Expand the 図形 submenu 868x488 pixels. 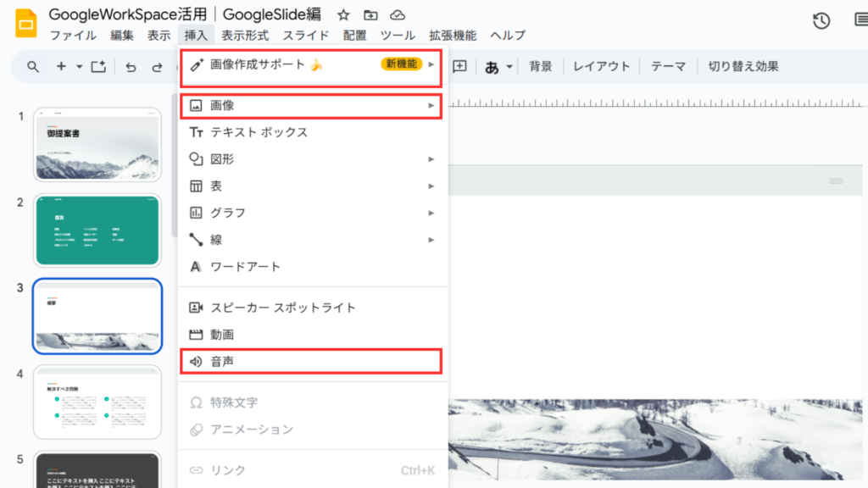310,158
